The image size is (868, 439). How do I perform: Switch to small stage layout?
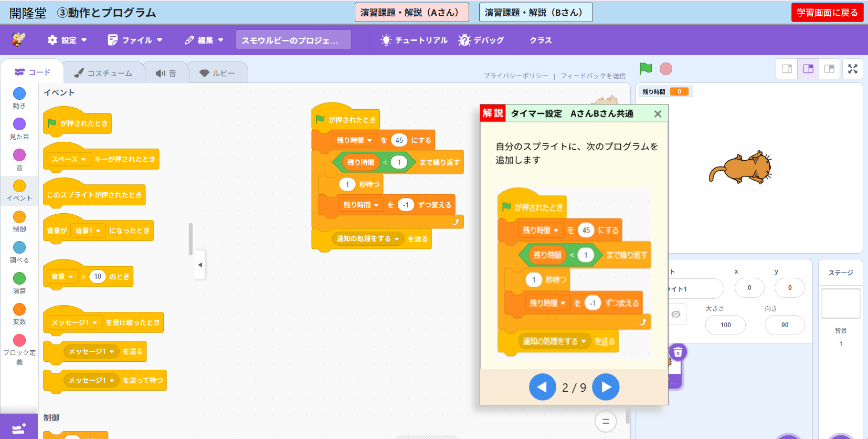pos(787,69)
